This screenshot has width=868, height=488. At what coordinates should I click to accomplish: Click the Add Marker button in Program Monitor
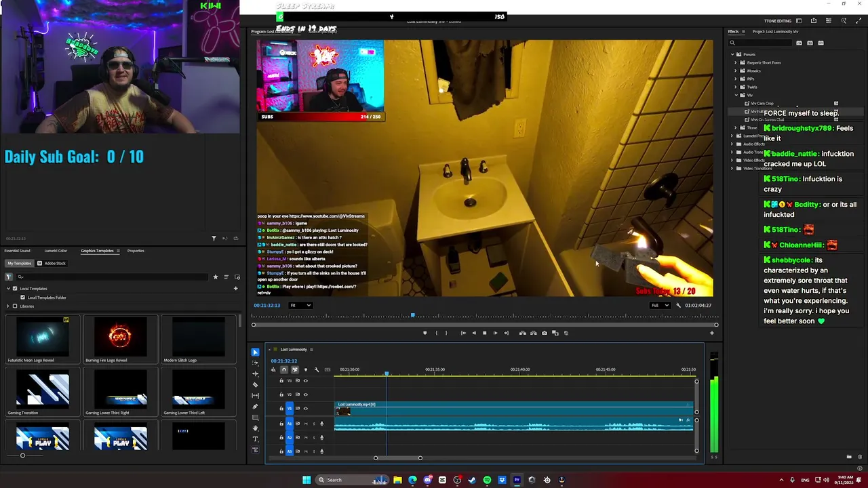[x=425, y=333]
